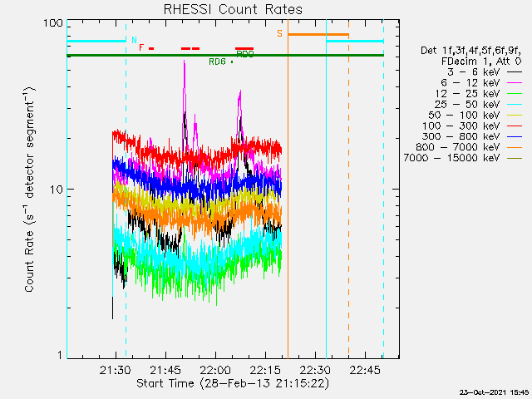Click yellow line swatch for 50-100 keV
The width and height of the screenshot is (532, 399).
(x=515, y=116)
